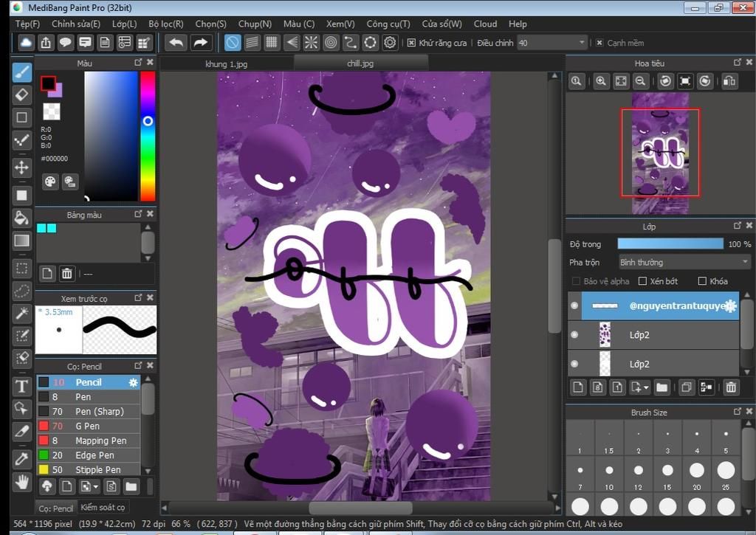Viewport: 756px width, 535px height.
Task: Choose the Lasso selection tool
Action: coord(21,291)
